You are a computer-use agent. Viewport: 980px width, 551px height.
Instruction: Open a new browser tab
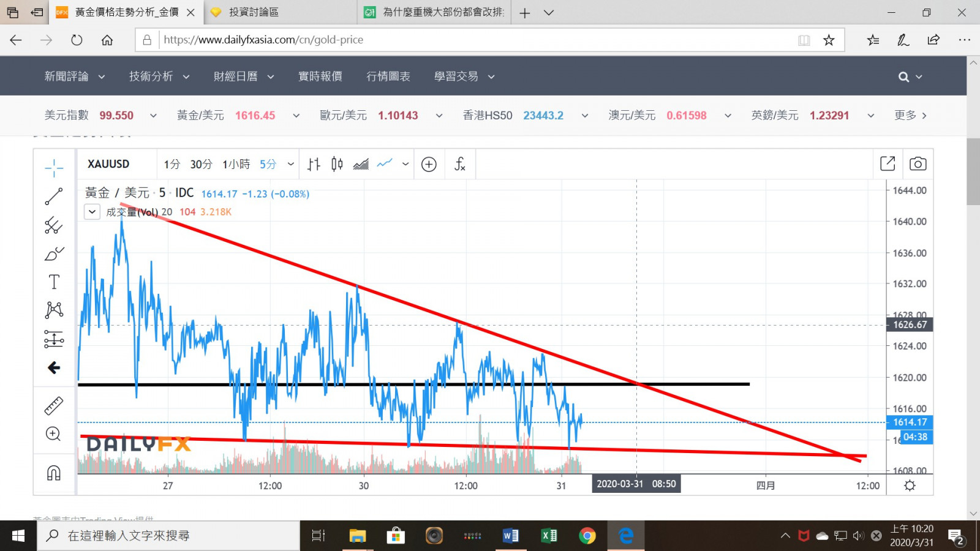(525, 13)
